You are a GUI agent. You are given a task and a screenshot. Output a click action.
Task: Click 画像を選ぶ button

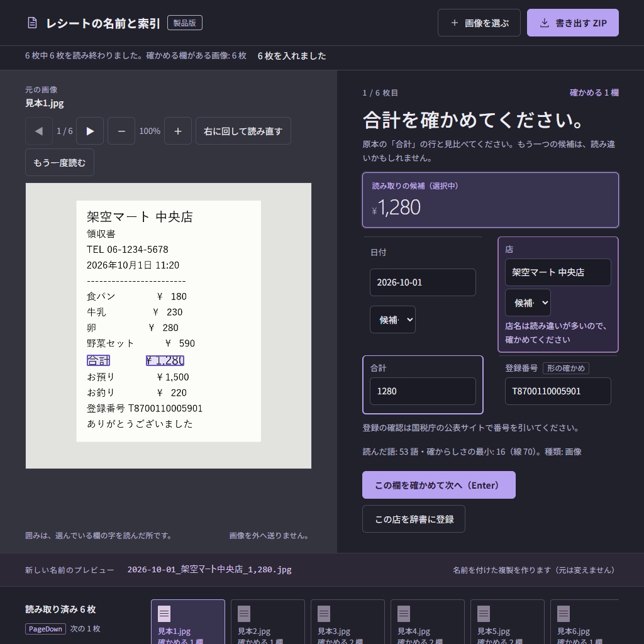click(479, 23)
